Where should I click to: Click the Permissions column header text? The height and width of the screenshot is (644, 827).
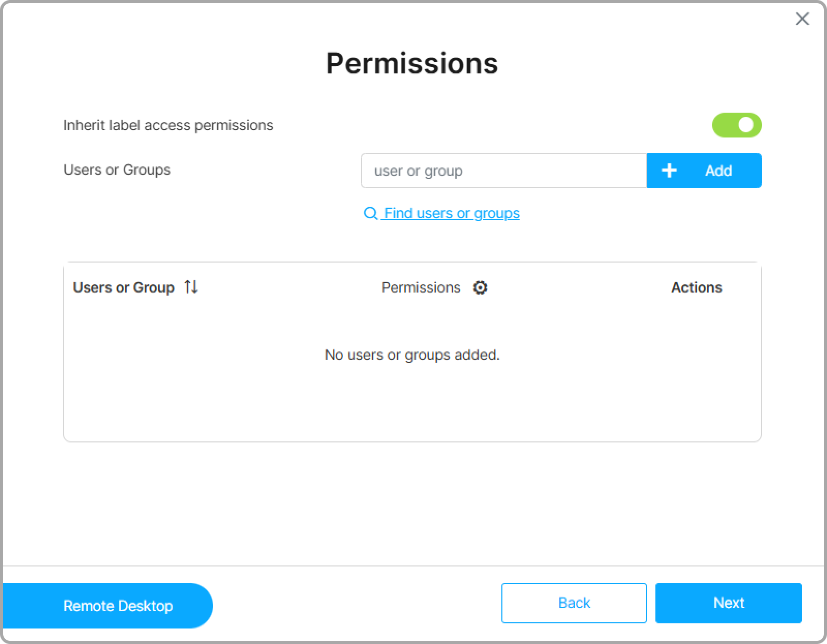[421, 287]
